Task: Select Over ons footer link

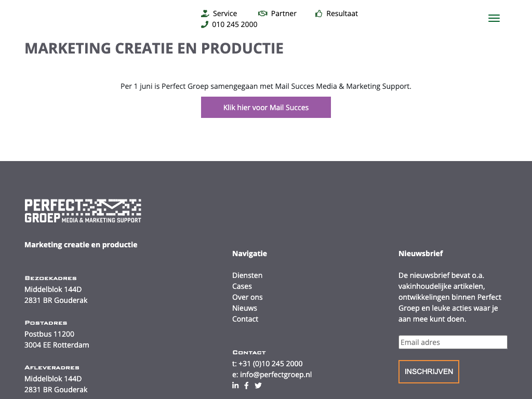Action: coord(247,297)
